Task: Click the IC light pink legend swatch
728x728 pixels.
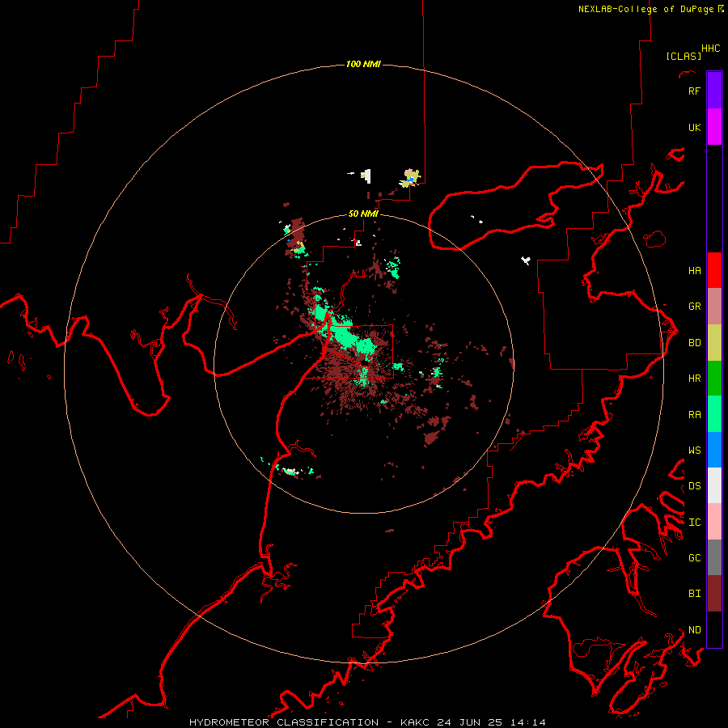Action: tap(714, 522)
